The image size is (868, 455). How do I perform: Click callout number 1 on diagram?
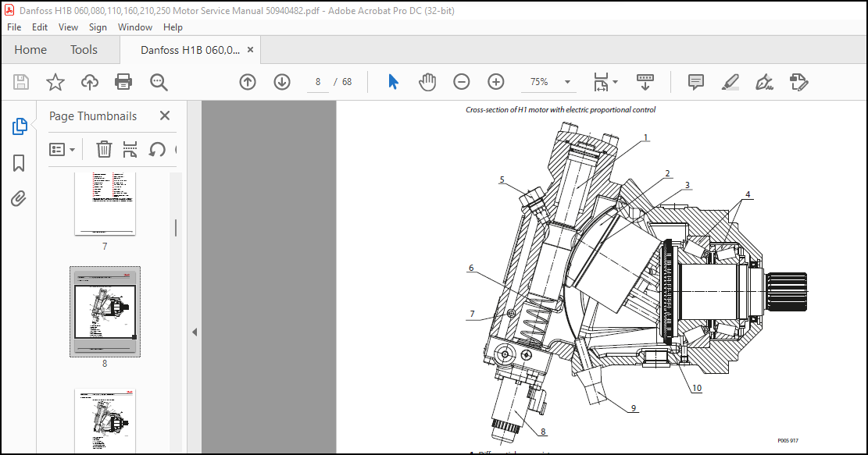coord(645,137)
